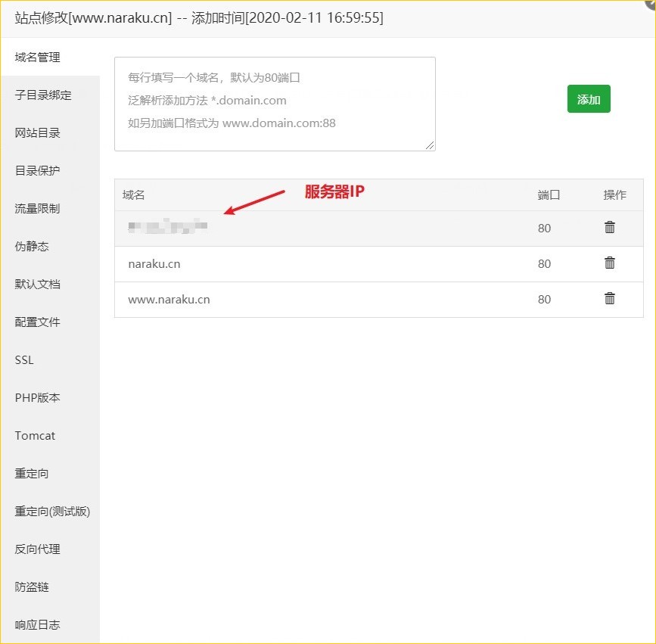Delete the blurred server IP row
656x644 pixels.
pos(610,228)
